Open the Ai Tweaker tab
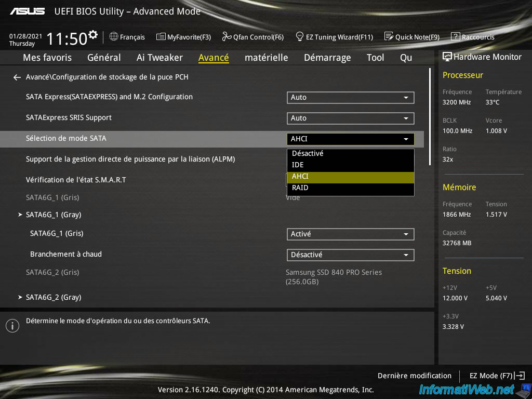Screen dimensions: 532x399 point(159,58)
